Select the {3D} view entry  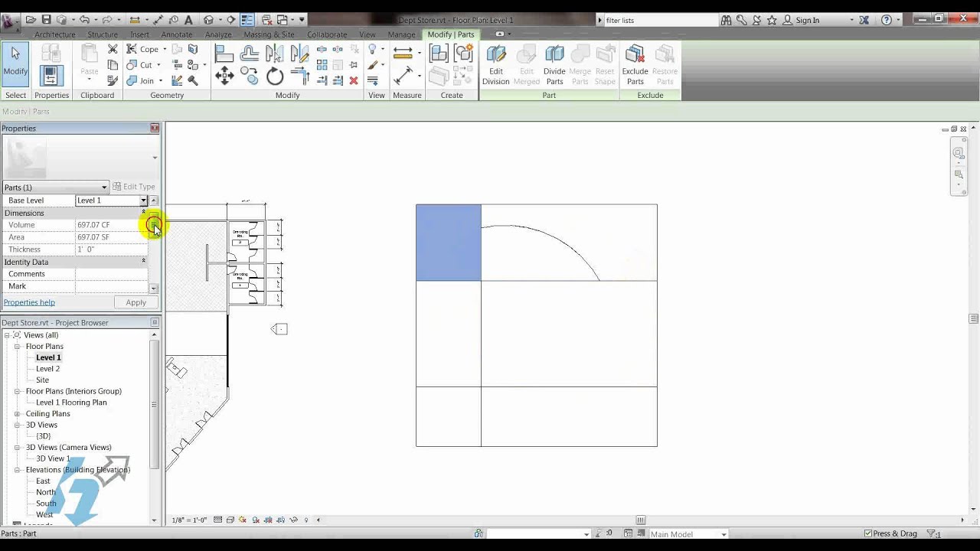coord(44,436)
